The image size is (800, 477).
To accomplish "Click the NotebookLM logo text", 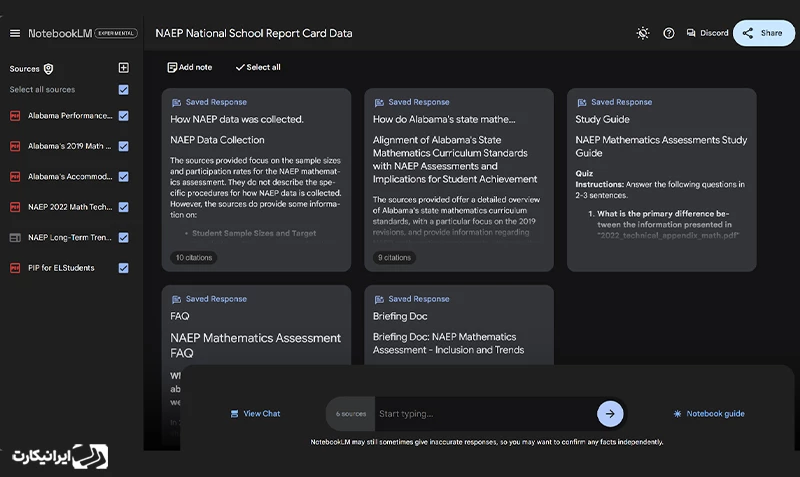I will [x=60, y=34].
